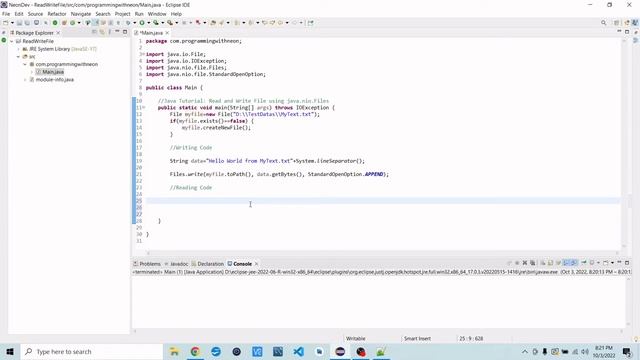The width and height of the screenshot is (640, 360).
Task: Toggle Link with Editor in Package Explorer
Action: click(102, 32)
